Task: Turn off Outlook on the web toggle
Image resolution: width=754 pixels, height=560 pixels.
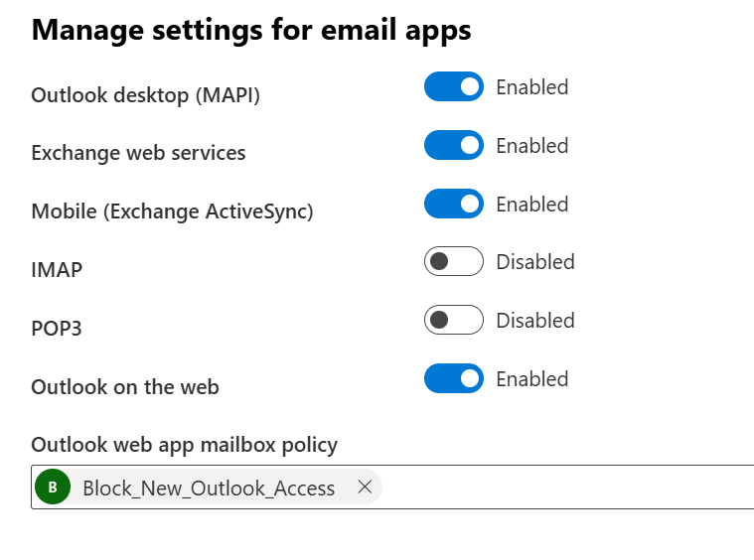Action: tap(453, 378)
